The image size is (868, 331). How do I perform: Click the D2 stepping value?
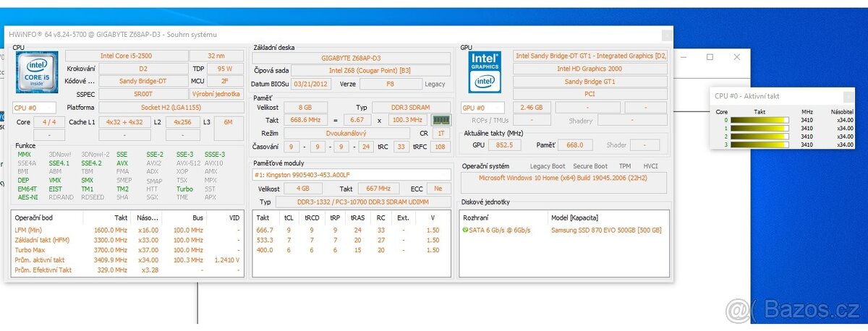tap(142, 69)
